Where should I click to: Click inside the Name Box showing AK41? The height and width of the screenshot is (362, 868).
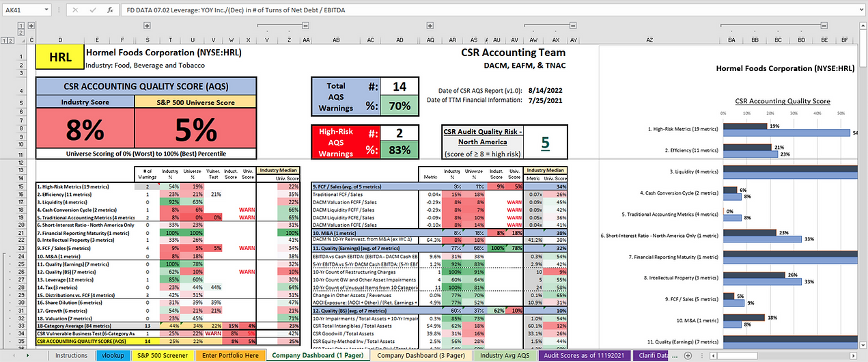tap(26, 10)
